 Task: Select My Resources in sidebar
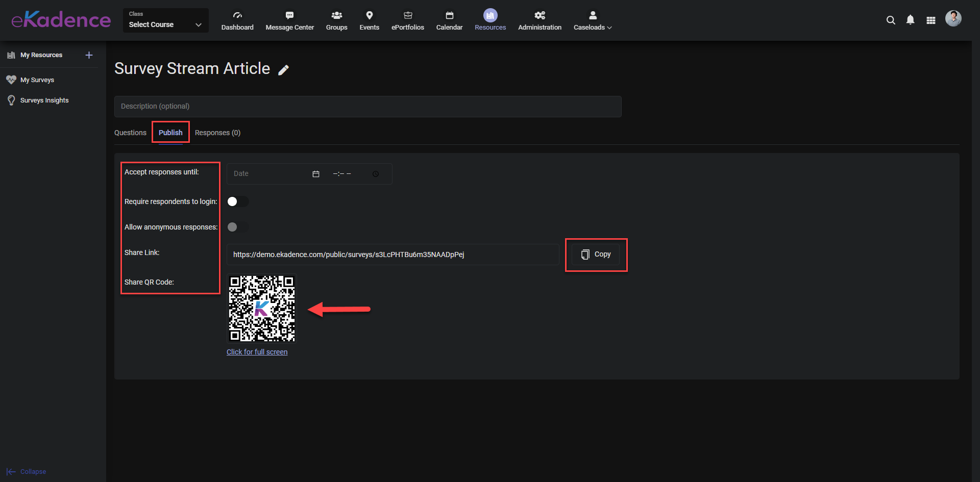pos(41,55)
